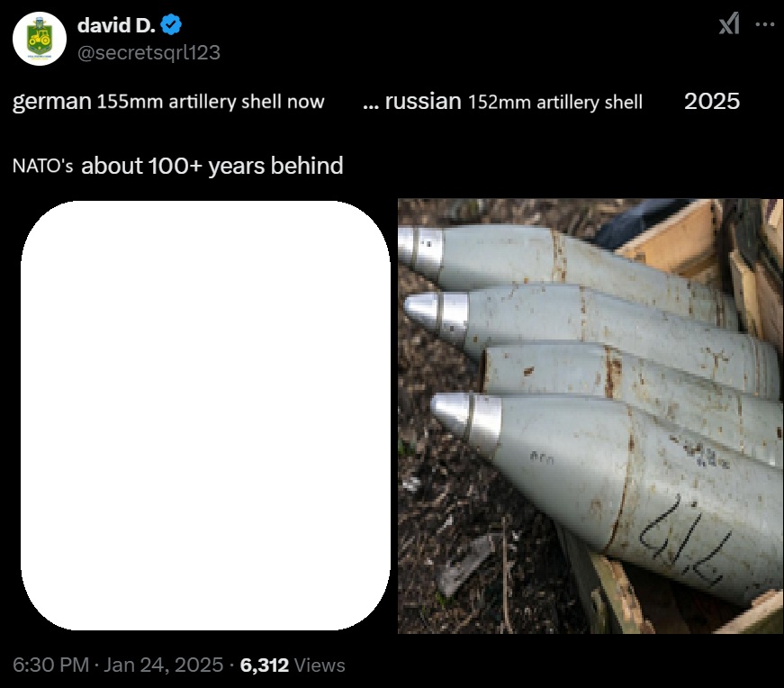The image size is (784, 688).
Task: Click 'about 100+ years behind' text
Action: tap(212, 166)
